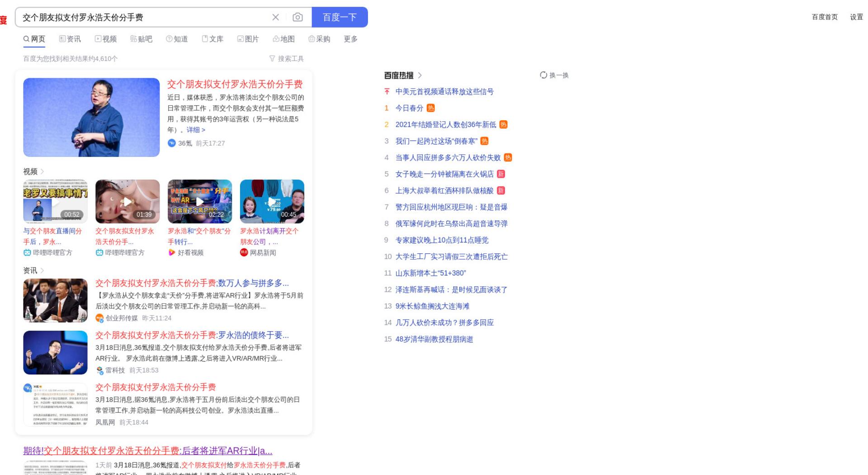
Task: Open the 文库 tab
Action: tap(212, 39)
